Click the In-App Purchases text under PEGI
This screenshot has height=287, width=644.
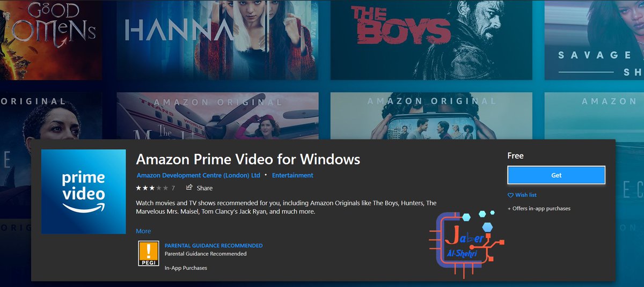click(x=186, y=268)
